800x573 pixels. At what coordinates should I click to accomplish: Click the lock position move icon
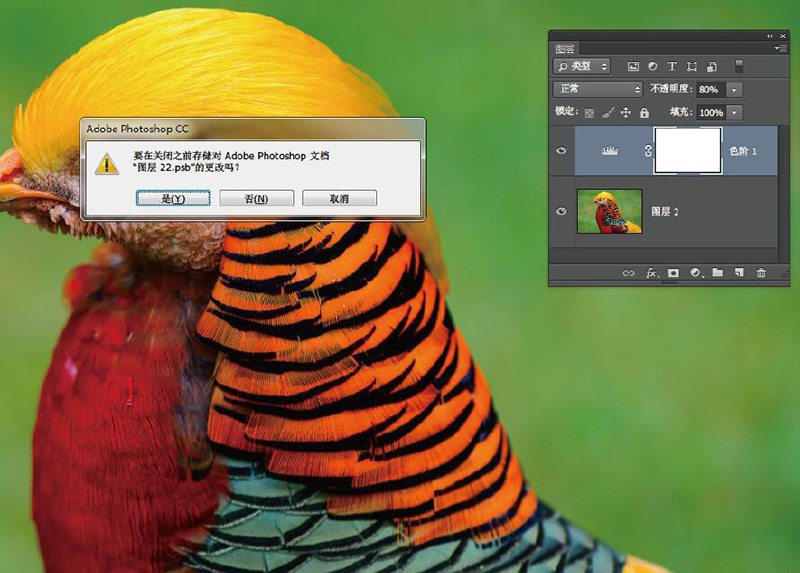point(626,113)
